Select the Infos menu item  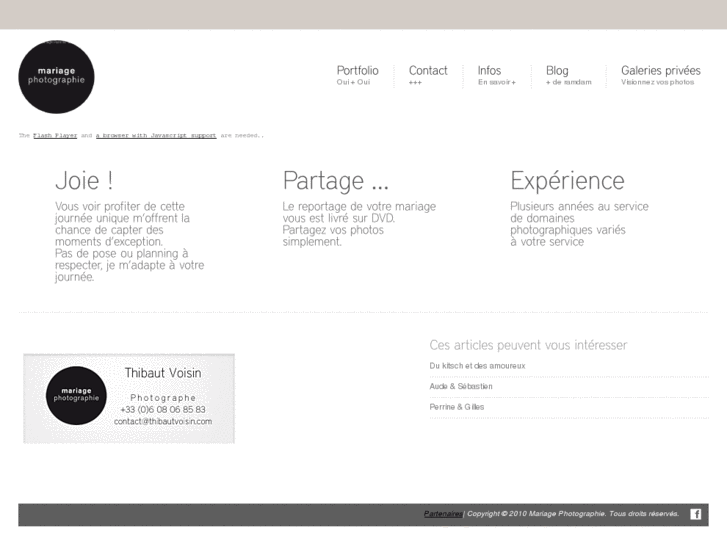click(x=497, y=75)
